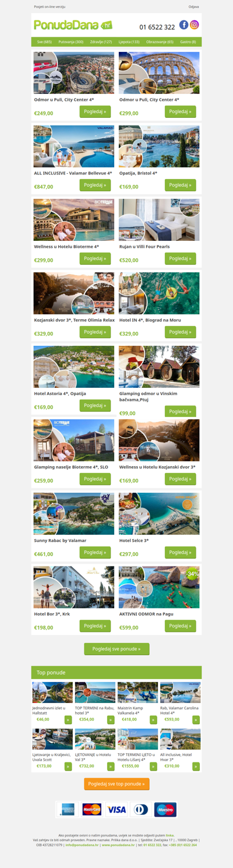This screenshot has width=233, height=868.
Task: Click the green Pogledaj sve ponude button
Action: point(116,649)
